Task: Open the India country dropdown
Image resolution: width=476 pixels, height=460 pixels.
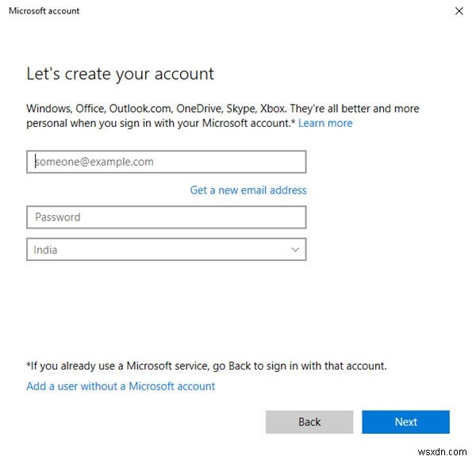Action: pos(166,249)
